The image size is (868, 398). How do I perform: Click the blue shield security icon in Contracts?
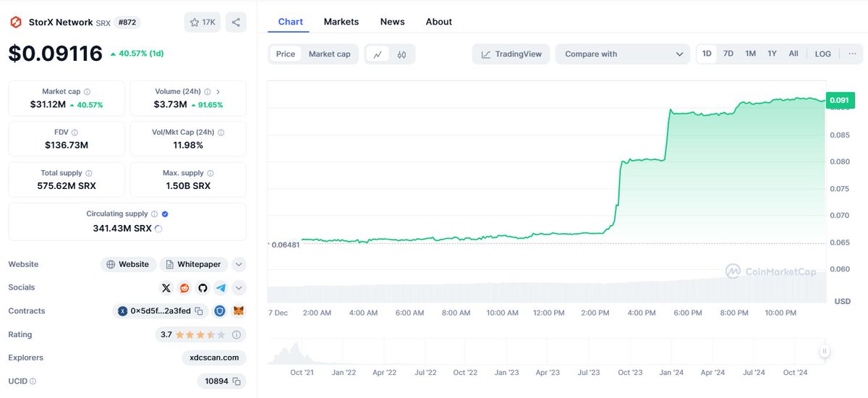(219, 311)
